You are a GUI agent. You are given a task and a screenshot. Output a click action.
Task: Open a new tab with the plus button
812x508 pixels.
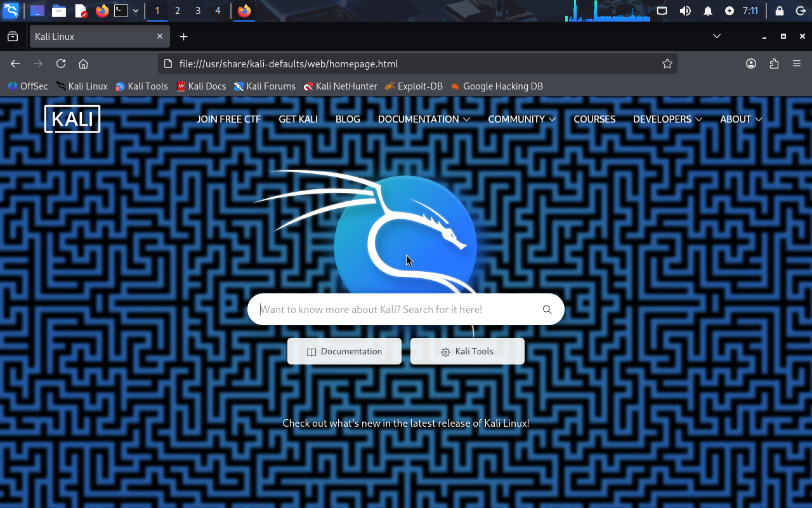coord(183,37)
